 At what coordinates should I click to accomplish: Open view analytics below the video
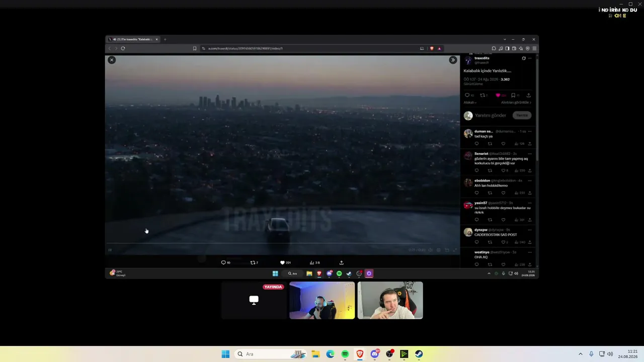(312, 262)
